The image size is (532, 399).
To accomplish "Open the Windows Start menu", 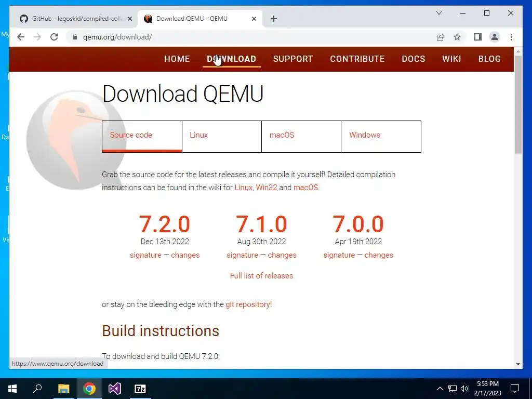I will (x=12, y=389).
